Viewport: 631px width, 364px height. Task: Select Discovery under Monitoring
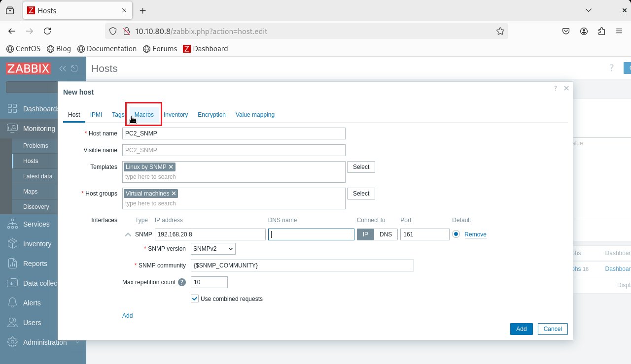[x=36, y=207]
